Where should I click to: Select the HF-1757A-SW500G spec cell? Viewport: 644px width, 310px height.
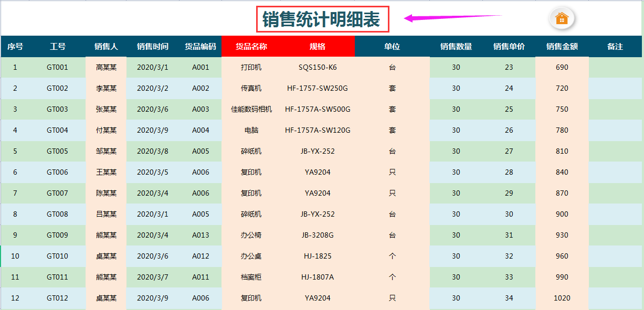click(318, 109)
